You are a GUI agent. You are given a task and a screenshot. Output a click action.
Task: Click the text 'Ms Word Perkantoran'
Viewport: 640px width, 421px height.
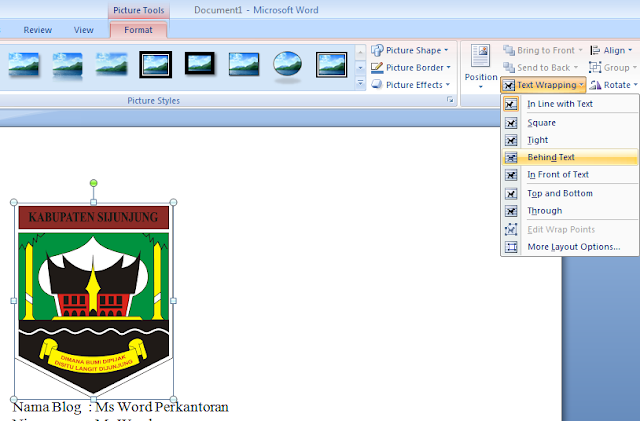click(162, 407)
